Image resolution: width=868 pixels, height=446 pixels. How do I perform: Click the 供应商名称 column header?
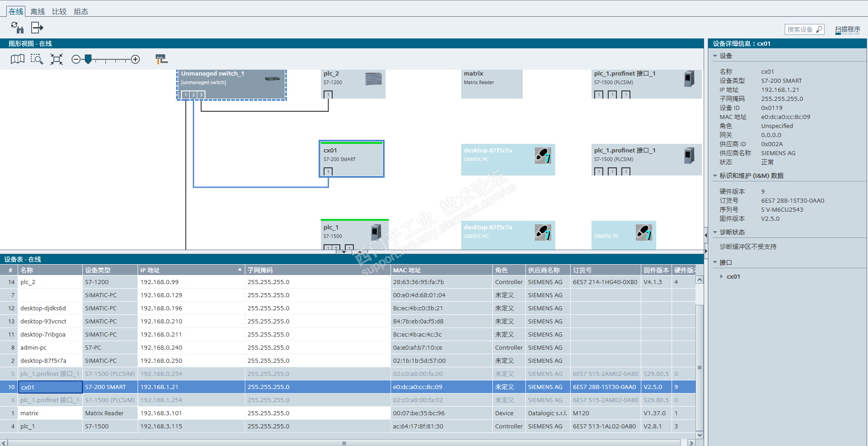pos(548,270)
